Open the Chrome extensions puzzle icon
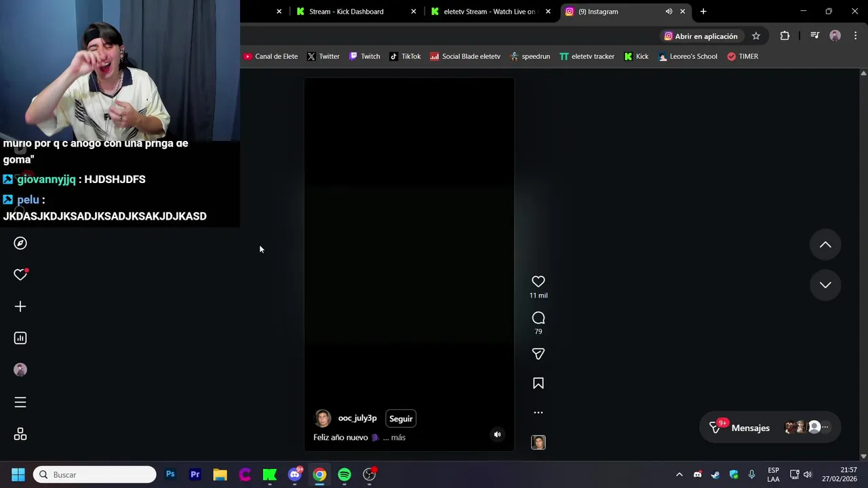Image resolution: width=868 pixels, height=488 pixels. point(785,36)
